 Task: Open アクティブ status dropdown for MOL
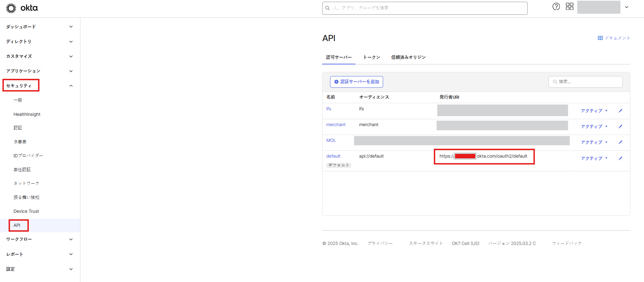click(x=594, y=142)
